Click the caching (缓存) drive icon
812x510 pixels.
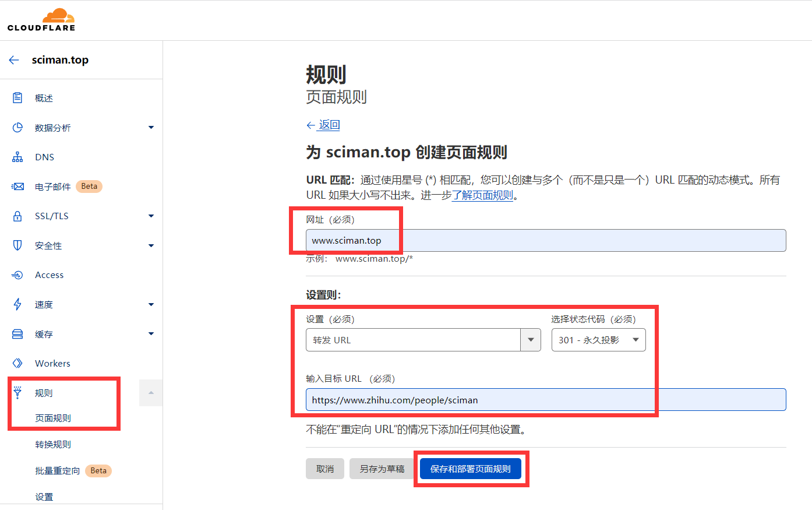[x=17, y=334]
